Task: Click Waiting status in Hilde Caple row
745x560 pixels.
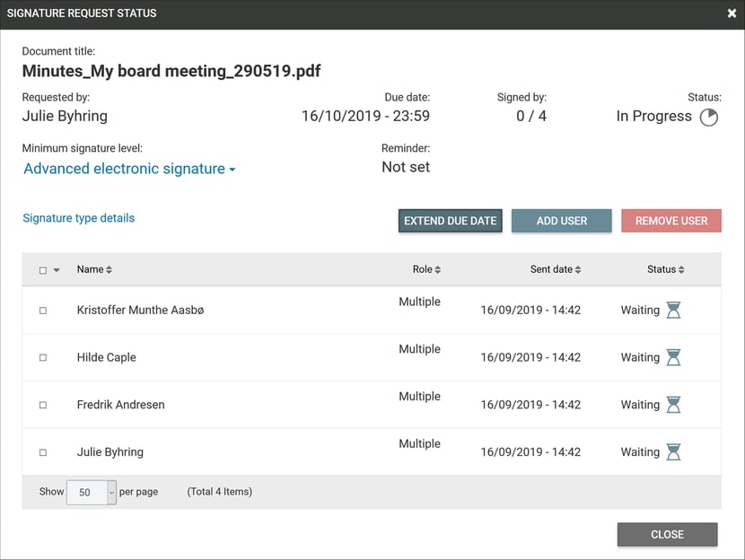Action: tap(640, 357)
